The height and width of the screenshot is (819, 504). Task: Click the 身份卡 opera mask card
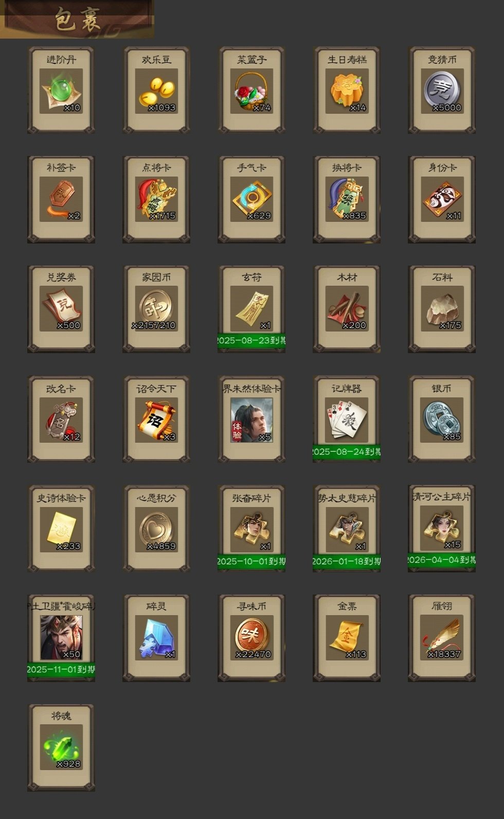[442, 200]
